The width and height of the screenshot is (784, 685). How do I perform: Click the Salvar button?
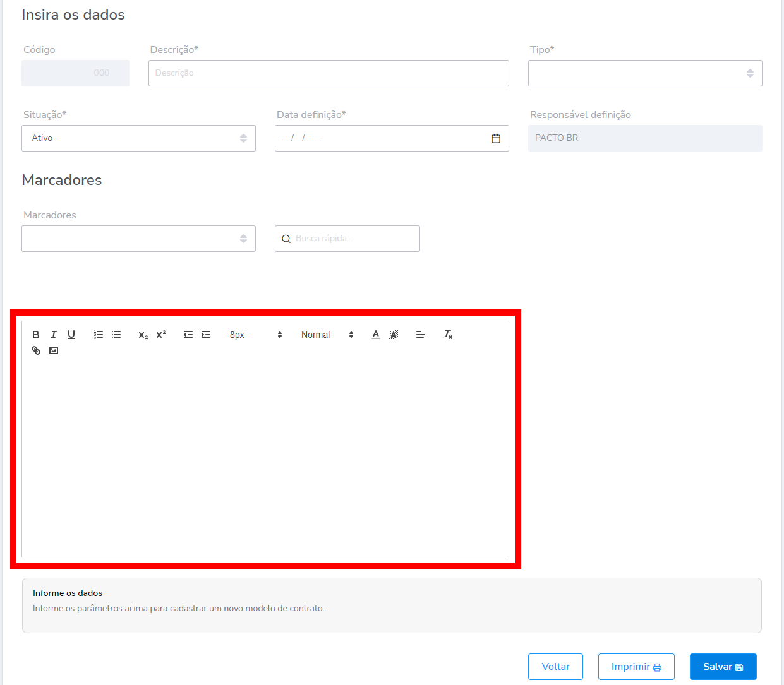pos(723,667)
